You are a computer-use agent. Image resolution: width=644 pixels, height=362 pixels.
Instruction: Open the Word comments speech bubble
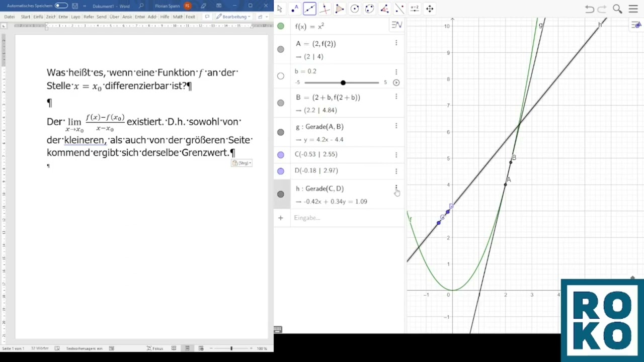[207, 17]
